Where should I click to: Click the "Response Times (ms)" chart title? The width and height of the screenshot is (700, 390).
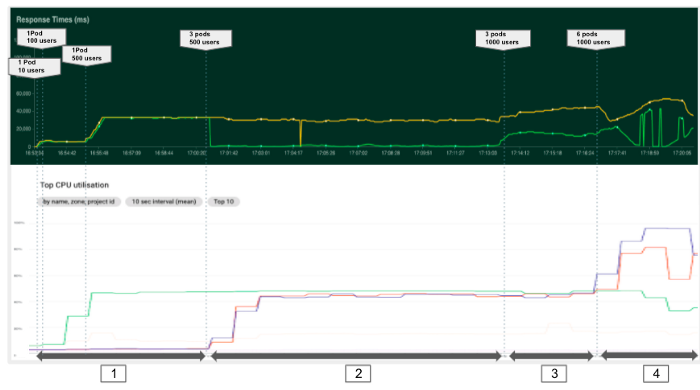tap(53, 20)
